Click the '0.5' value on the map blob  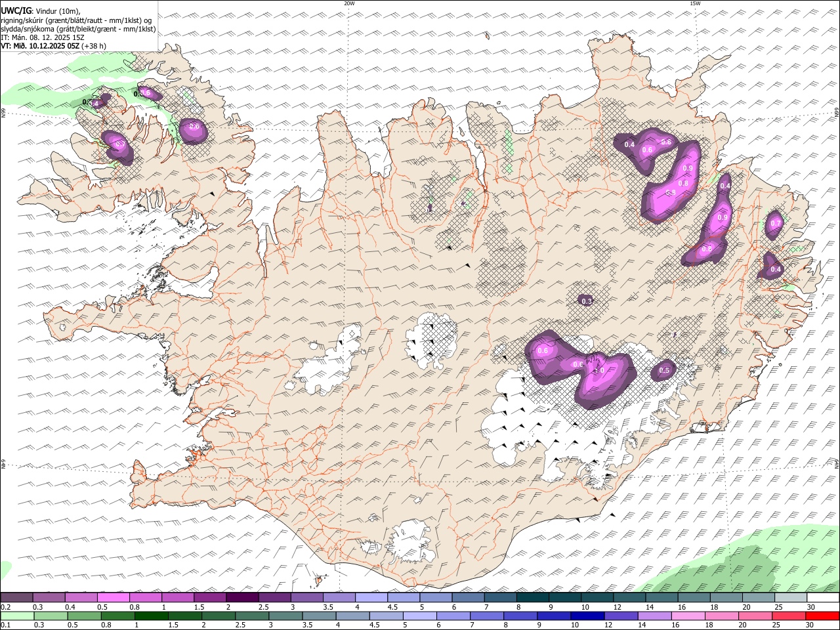coord(664,370)
